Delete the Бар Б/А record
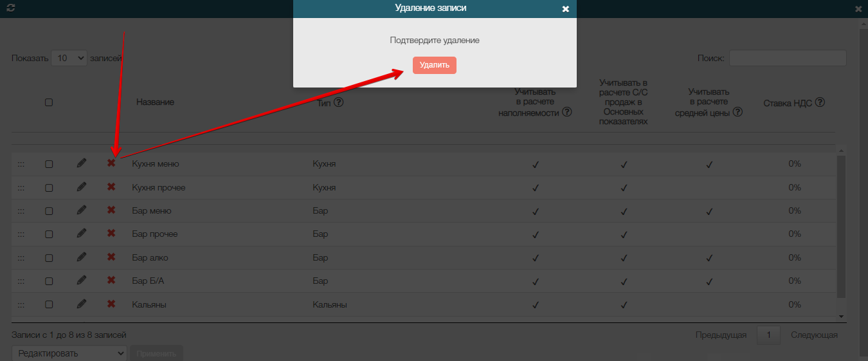The width and height of the screenshot is (868, 361). point(111,281)
